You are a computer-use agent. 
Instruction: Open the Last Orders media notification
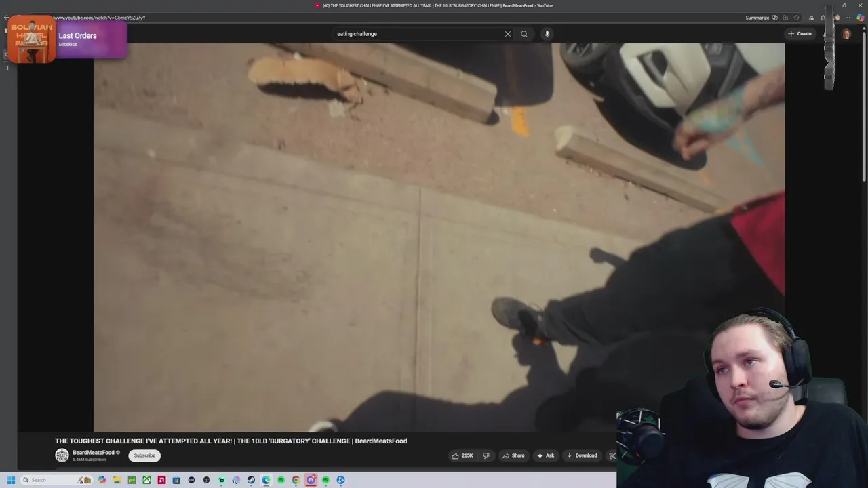pos(66,39)
